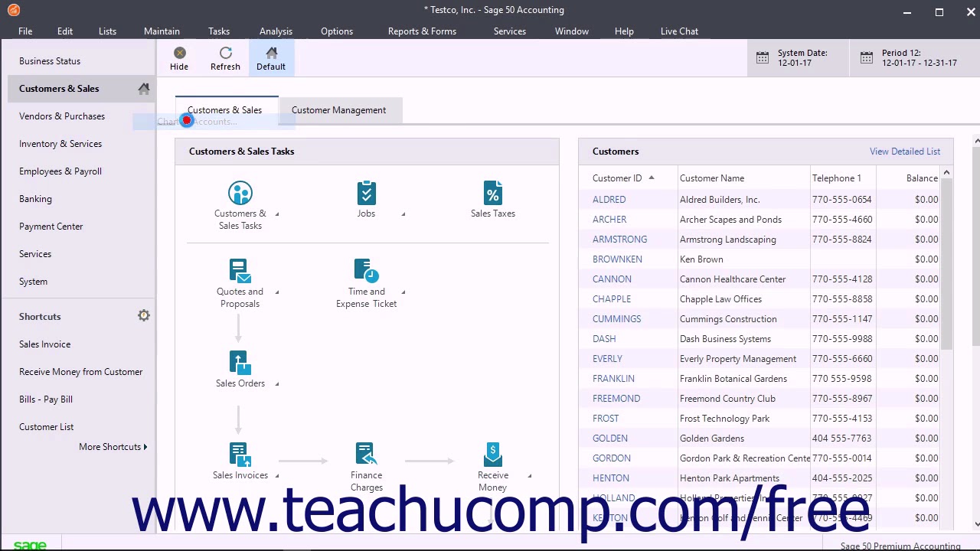The image size is (980, 551).
Task: Open the Sales Orders icon
Action: tap(239, 363)
